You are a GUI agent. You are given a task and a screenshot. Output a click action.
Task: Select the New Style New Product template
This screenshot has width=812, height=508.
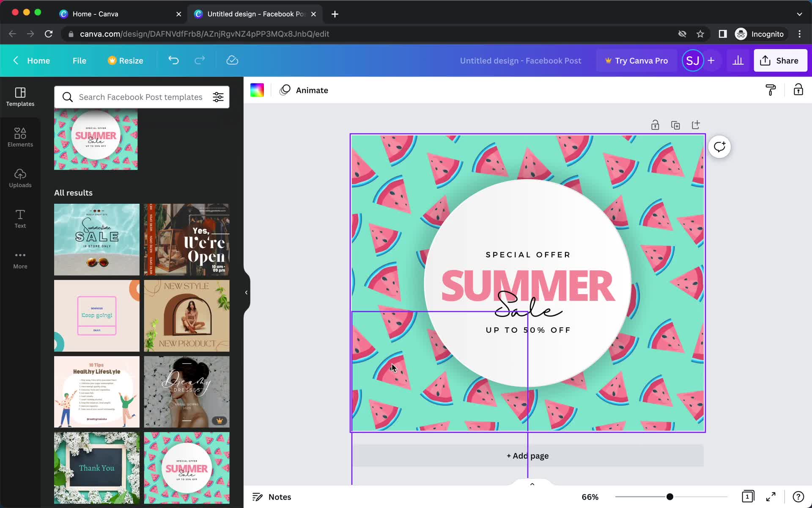pyautogui.click(x=187, y=315)
